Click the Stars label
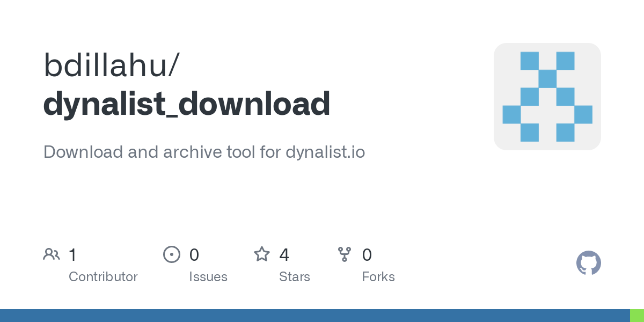644x322 pixels. point(295,277)
